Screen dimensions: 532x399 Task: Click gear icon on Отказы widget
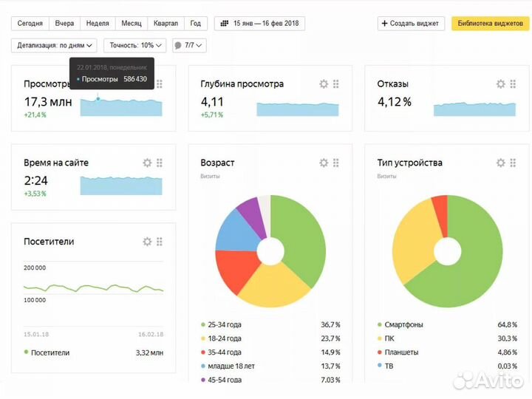tap(500, 84)
